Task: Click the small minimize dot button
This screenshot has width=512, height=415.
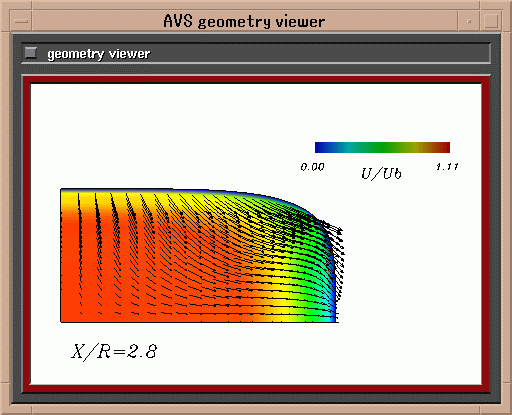Action: pos(469,21)
